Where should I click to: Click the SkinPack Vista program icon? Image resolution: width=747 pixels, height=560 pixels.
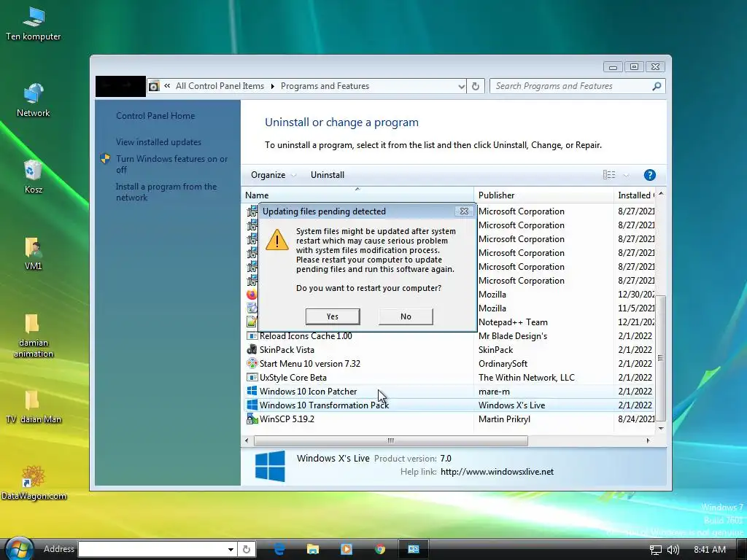[252, 349]
